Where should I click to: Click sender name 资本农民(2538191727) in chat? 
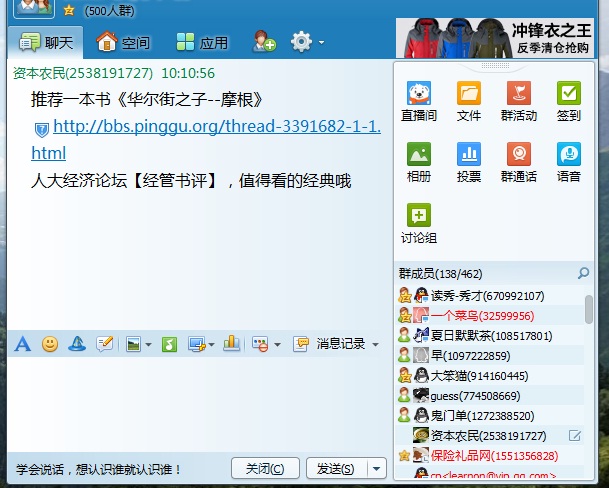[83, 73]
